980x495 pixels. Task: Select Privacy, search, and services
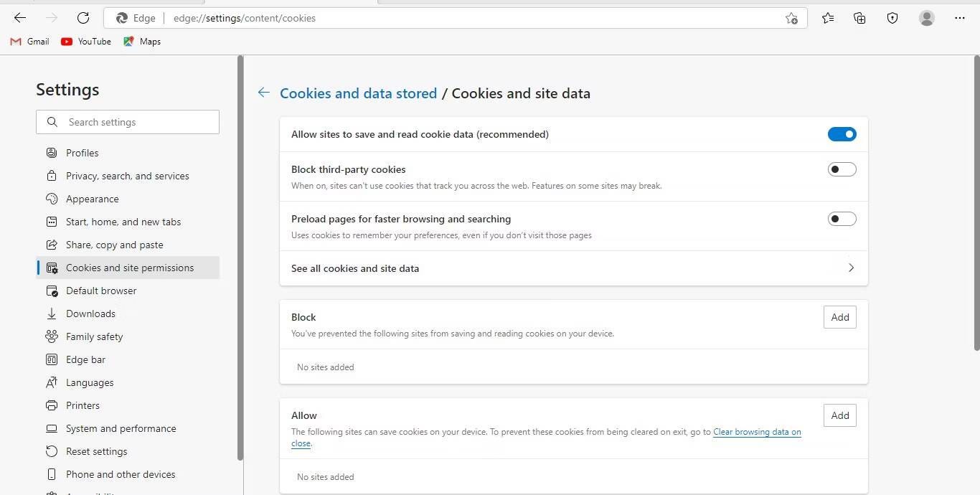point(127,175)
